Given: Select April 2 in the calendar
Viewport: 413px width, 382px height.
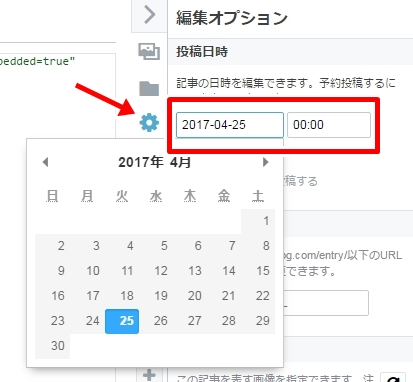Looking at the screenshot, I should click(53, 246).
